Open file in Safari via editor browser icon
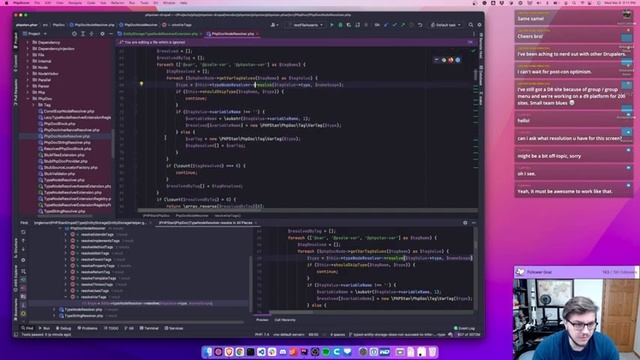This screenshot has width=640, height=360. point(458,60)
